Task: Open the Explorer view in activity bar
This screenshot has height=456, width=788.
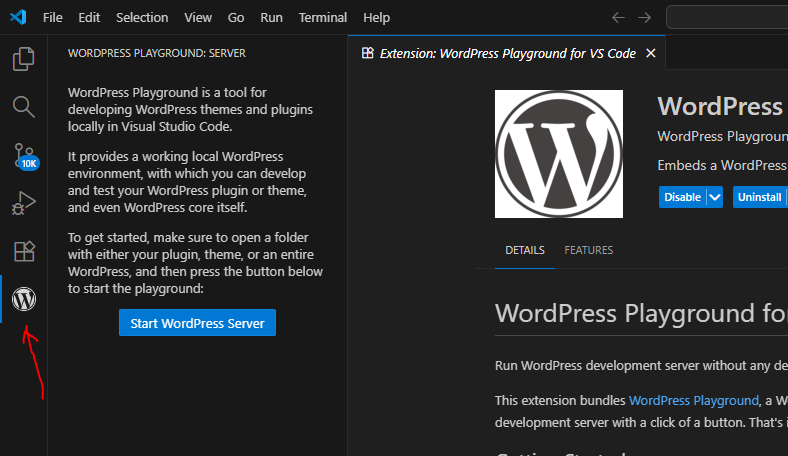Action: [24, 59]
